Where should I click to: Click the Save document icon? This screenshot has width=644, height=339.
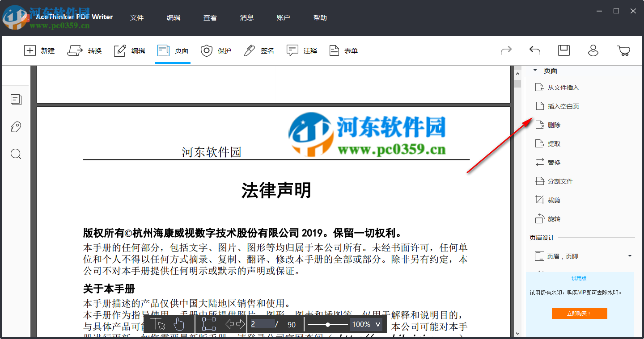tap(563, 50)
